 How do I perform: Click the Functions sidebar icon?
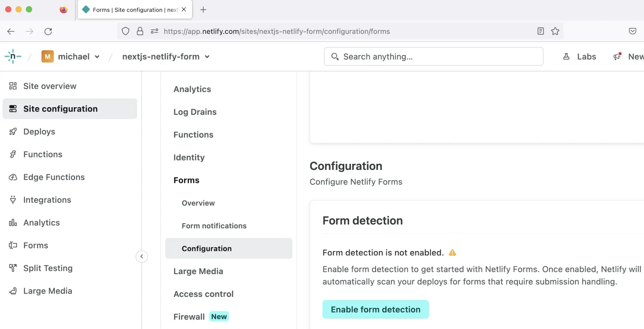(x=13, y=154)
